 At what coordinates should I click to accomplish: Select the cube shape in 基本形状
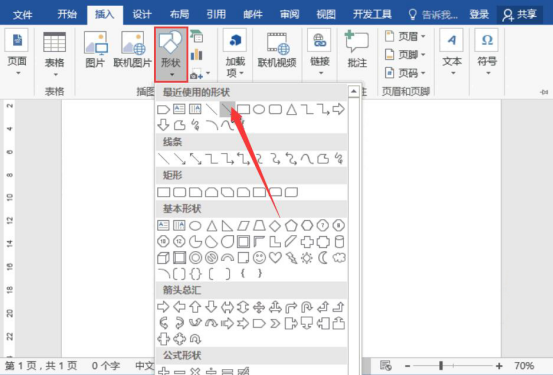163,258
